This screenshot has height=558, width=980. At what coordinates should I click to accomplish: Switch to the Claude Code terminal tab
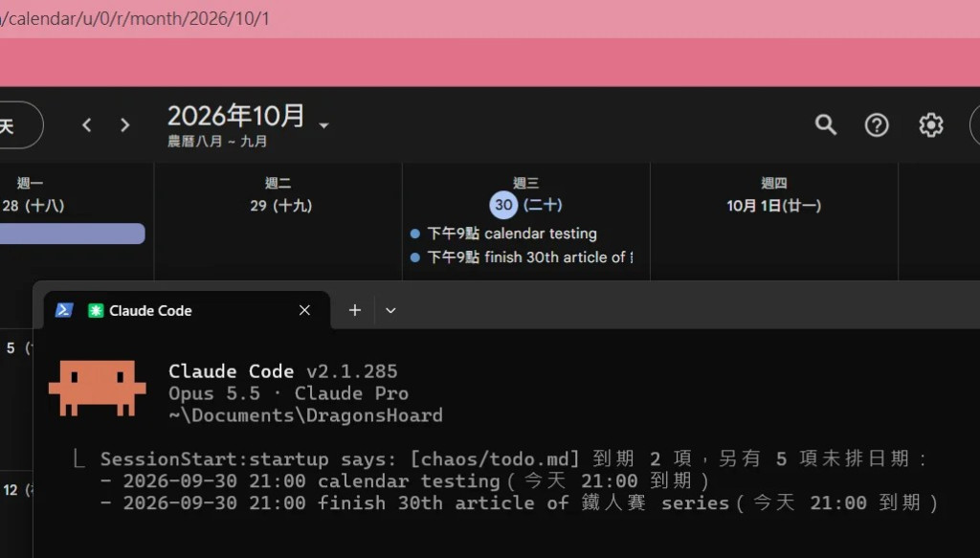(x=187, y=310)
